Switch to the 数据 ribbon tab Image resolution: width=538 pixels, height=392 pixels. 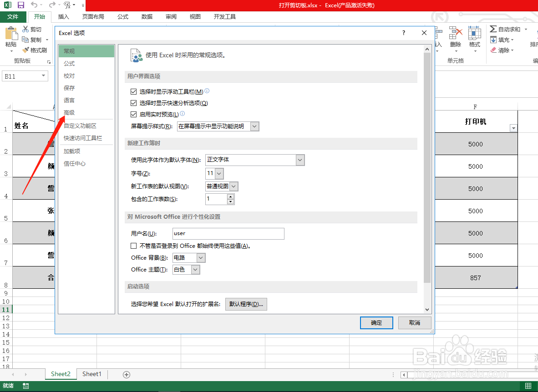pos(147,16)
